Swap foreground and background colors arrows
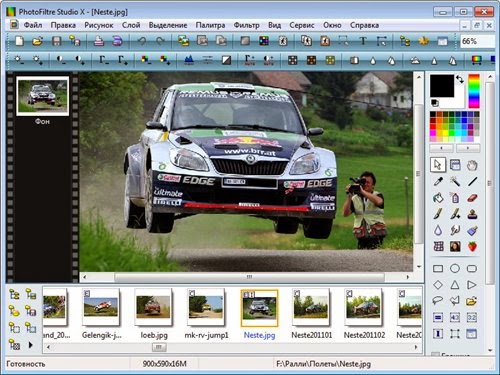Image resolution: width=500 pixels, height=375 pixels. click(460, 79)
